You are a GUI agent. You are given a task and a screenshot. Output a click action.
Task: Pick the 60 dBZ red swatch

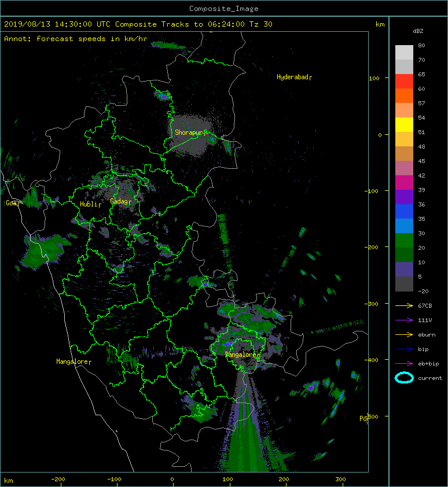point(404,81)
